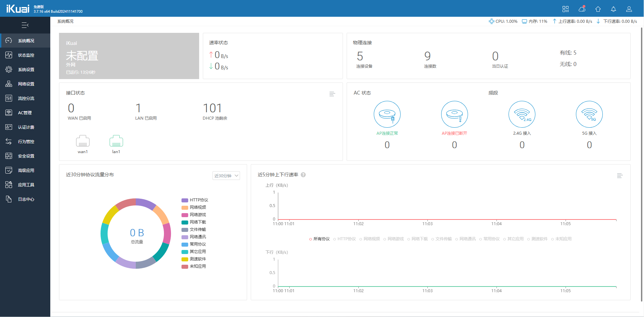Viewport: 644px width, 317px height.
Task: Click the 内存 memory usage indicator
Action: pyautogui.click(x=535, y=21)
